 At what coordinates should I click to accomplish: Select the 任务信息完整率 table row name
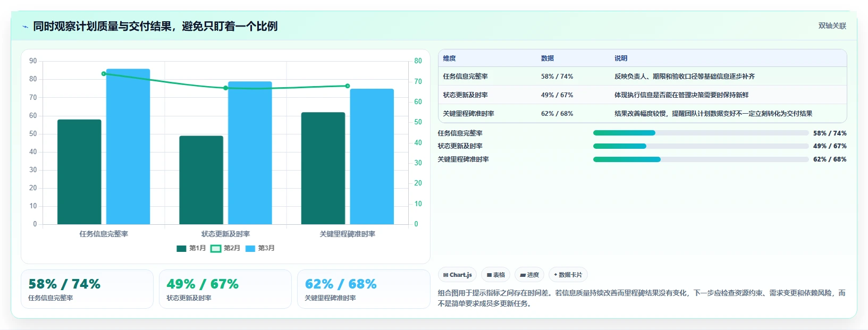point(465,77)
